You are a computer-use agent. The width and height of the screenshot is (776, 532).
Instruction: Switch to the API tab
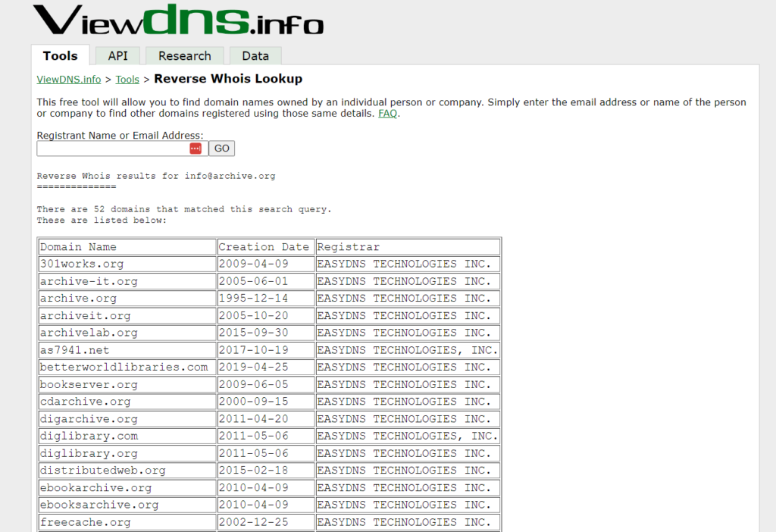click(117, 56)
